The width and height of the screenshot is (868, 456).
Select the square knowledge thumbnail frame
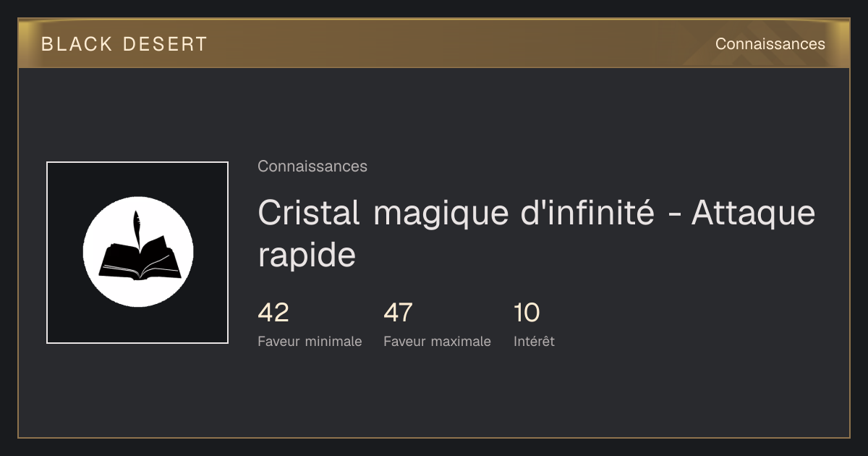point(137,253)
